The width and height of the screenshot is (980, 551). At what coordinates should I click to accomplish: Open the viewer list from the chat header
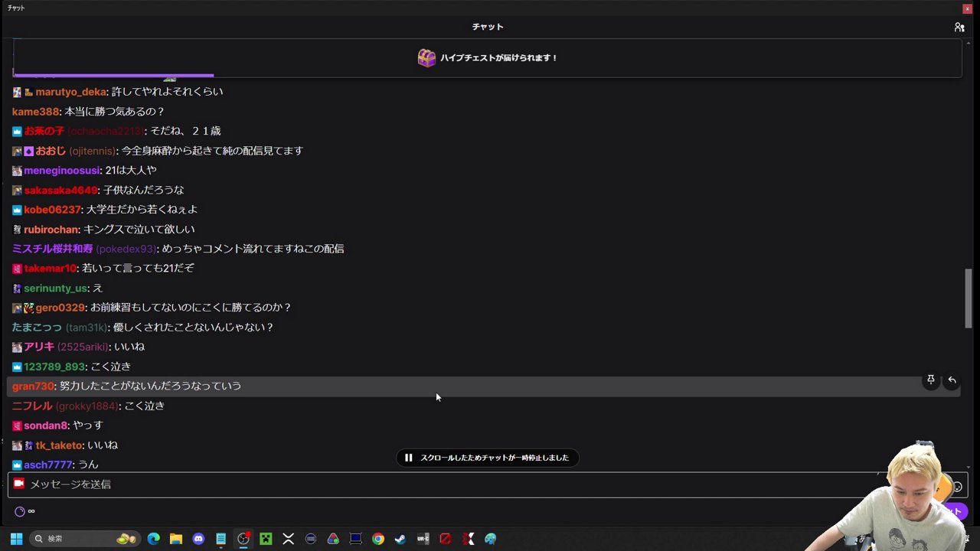[x=959, y=27]
